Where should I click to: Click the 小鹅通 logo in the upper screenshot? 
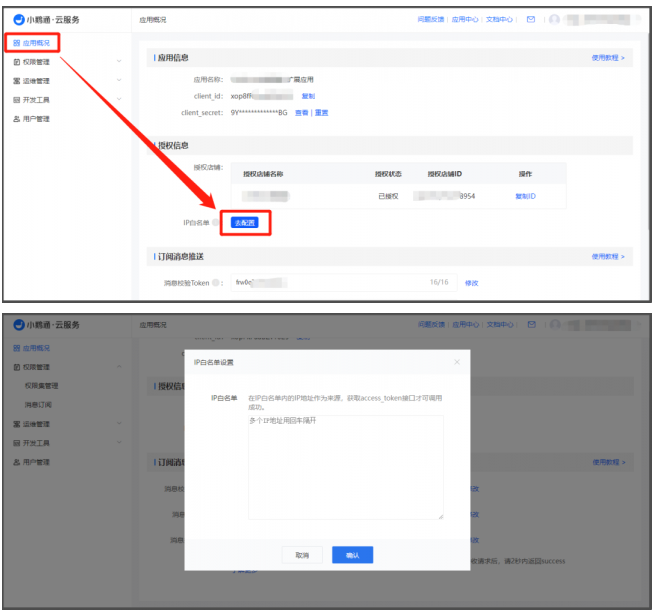pos(19,19)
